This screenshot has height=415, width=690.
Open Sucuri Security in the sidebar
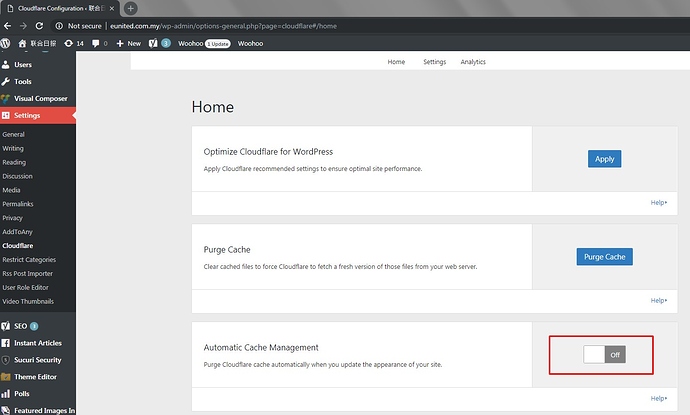tap(38, 360)
